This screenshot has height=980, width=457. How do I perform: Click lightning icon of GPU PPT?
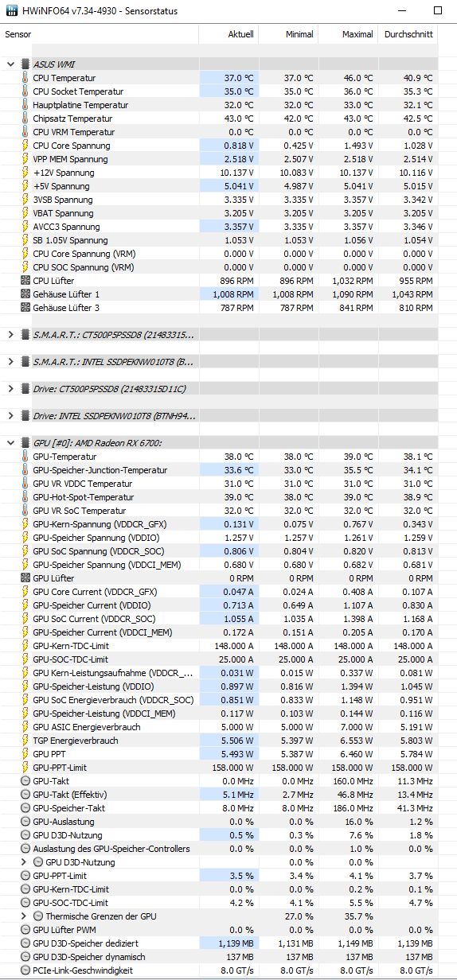25,754
